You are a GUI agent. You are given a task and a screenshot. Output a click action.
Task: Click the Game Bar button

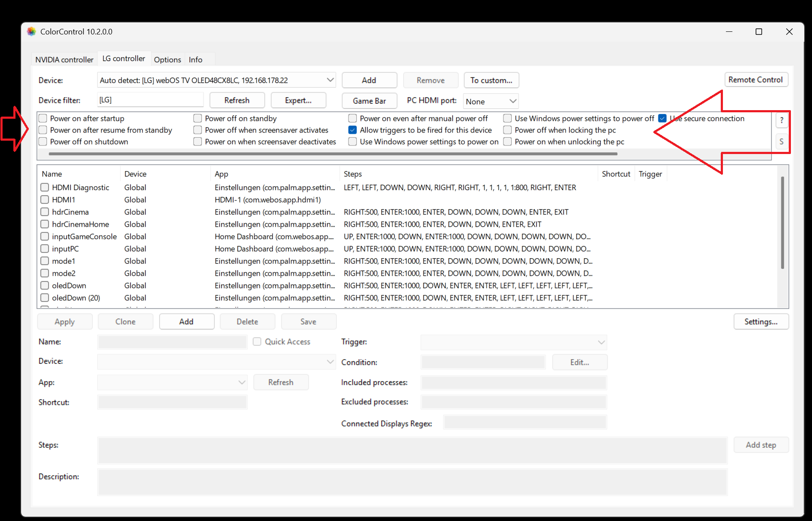click(369, 101)
